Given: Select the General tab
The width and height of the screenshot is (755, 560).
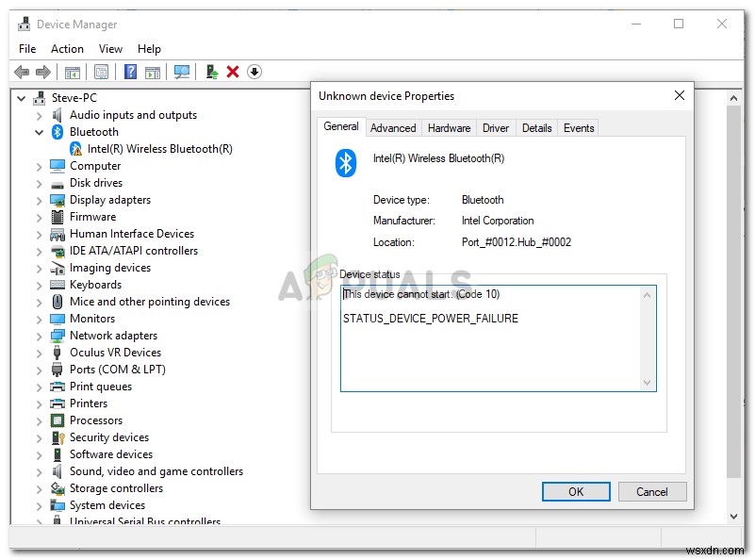Looking at the screenshot, I should click(341, 126).
